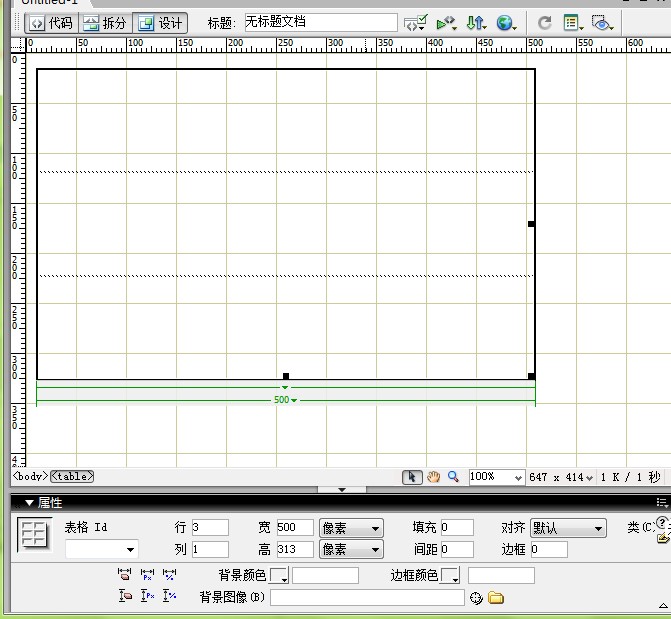Image resolution: width=671 pixels, height=619 pixels.
Task: Select the <table> tag in tag selector
Action: (x=72, y=476)
